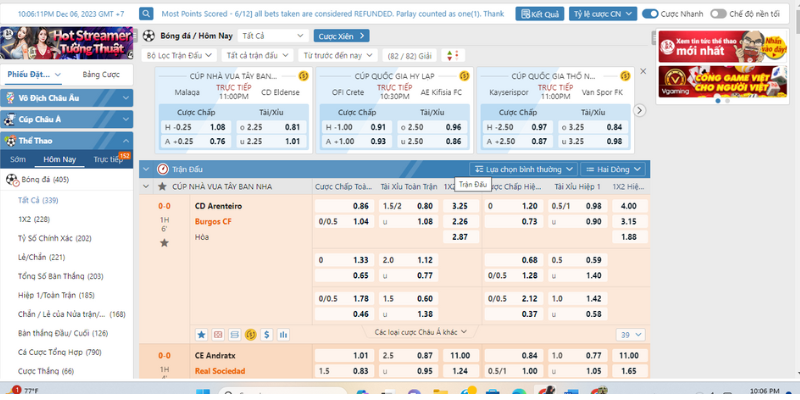800x400 pixels.
Task: Click the gold coin icon in match toolbar
Action: coord(251,333)
